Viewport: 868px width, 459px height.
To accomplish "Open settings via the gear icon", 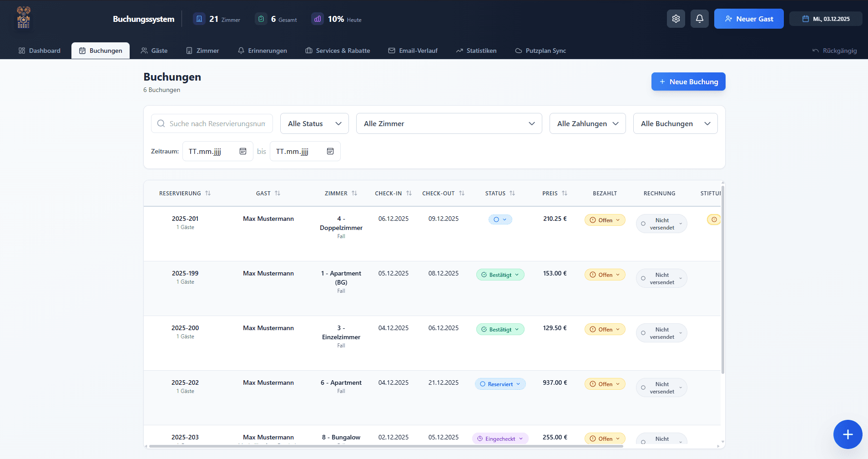I will coord(676,19).
